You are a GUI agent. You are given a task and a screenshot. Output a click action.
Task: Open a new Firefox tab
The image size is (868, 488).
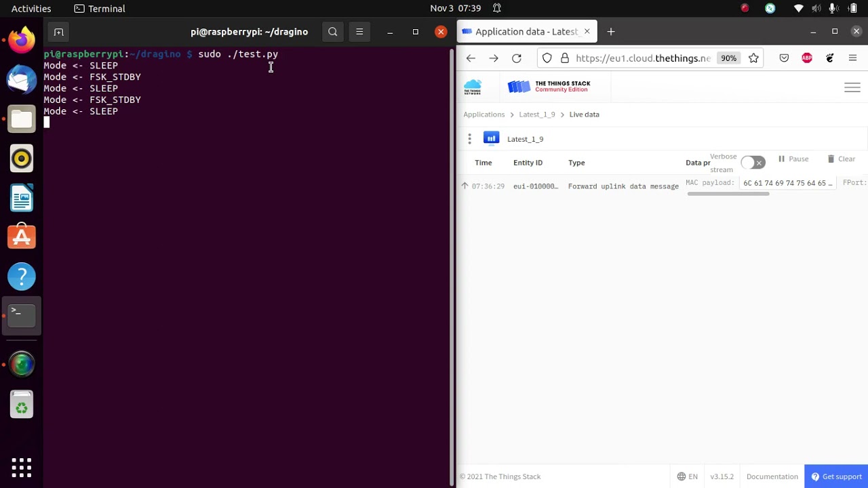(611, 32)
